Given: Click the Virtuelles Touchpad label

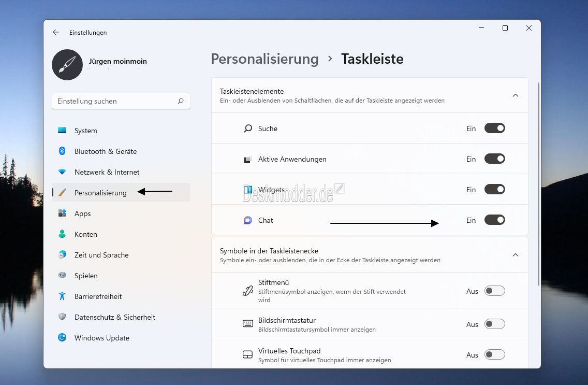Looking at the screenshot, I should (x=289, y=350).
